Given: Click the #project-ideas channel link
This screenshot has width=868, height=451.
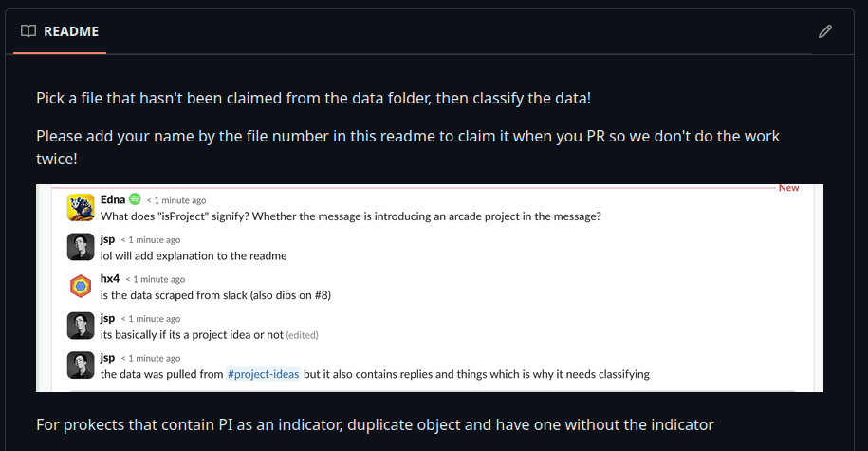Looking at the screenshot, I should click(x=264, y=374).
